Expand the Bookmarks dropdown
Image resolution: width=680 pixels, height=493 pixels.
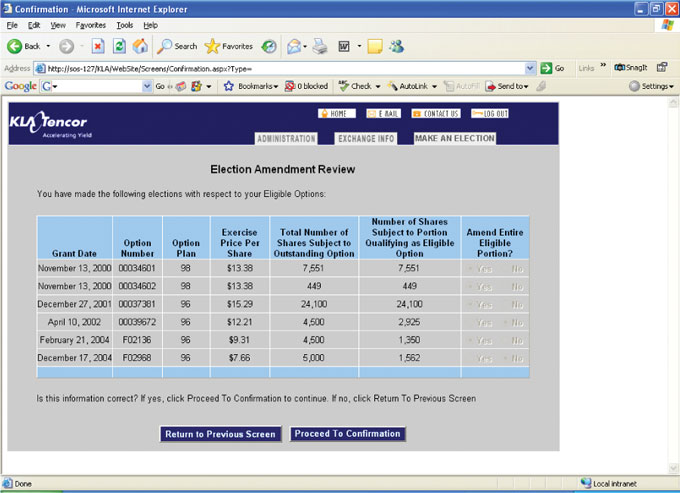276,87
